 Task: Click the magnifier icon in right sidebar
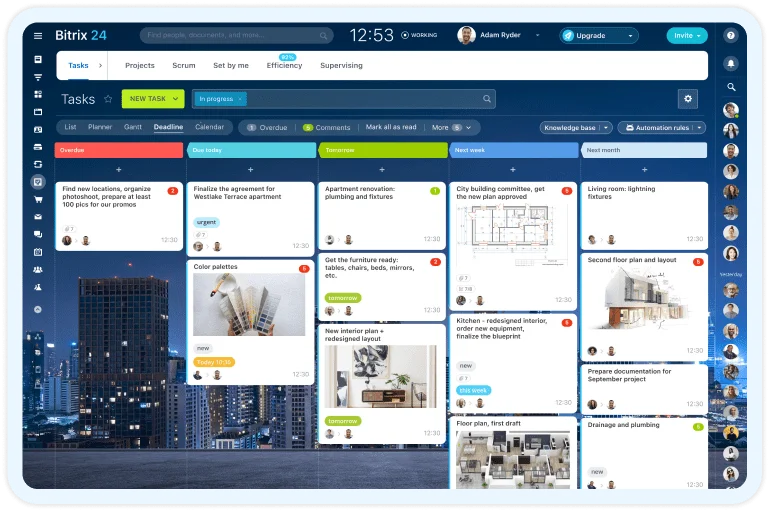pos(731,87)
